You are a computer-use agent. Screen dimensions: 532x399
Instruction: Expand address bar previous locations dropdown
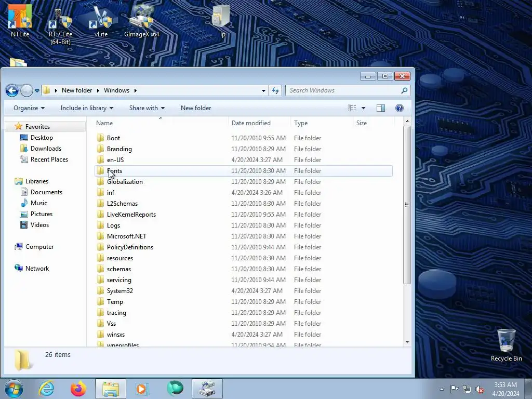[x=263, y=90]
